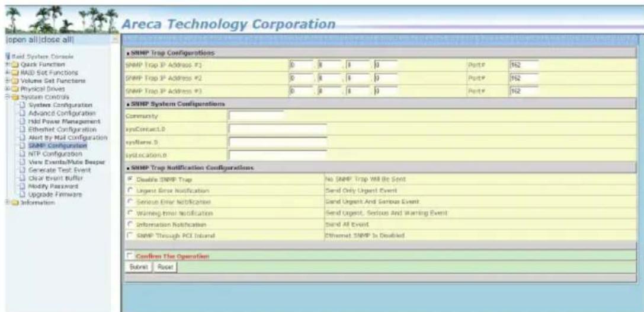
Task: Select the Disable SNMP Trap radio button
Action: click(130, 180)
